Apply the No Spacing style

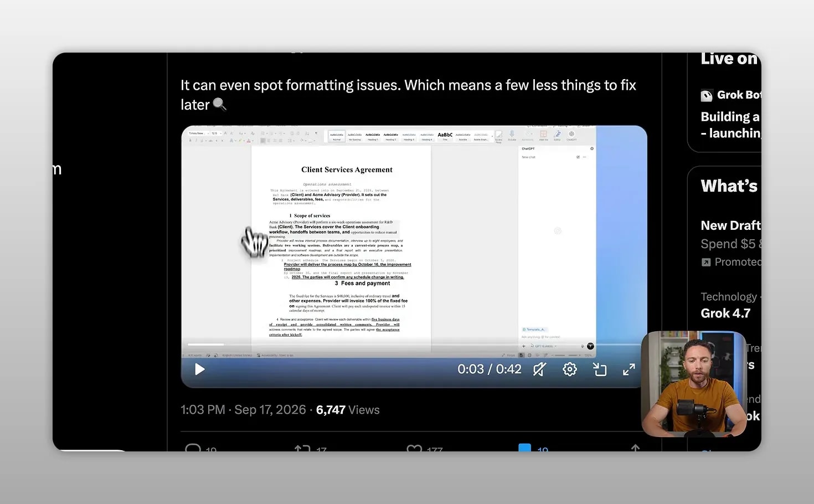(x=355, y=136)
